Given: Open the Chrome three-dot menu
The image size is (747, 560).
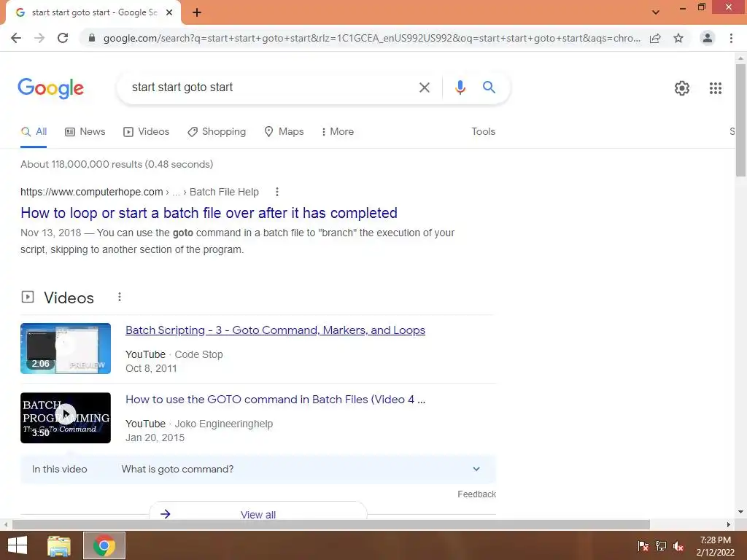Looking at the screenshot, I should point(731,38).
